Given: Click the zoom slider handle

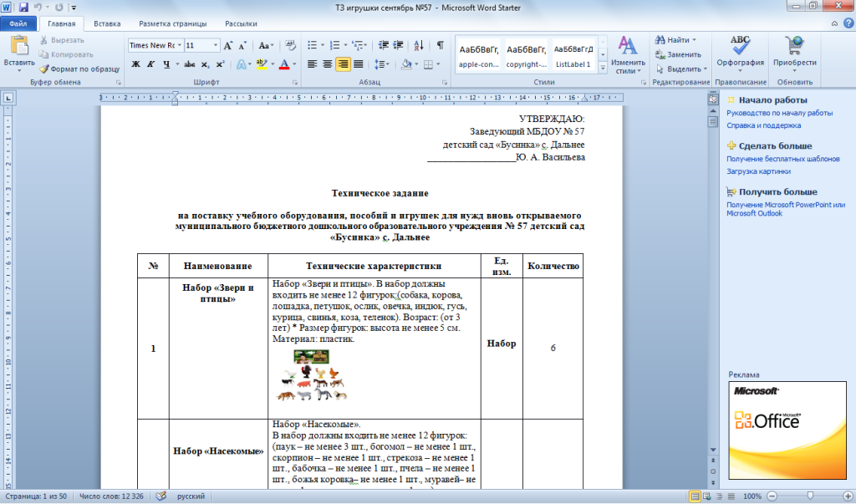Looking at the screenshot, I should pyautogui.click(x=809, y=496).
